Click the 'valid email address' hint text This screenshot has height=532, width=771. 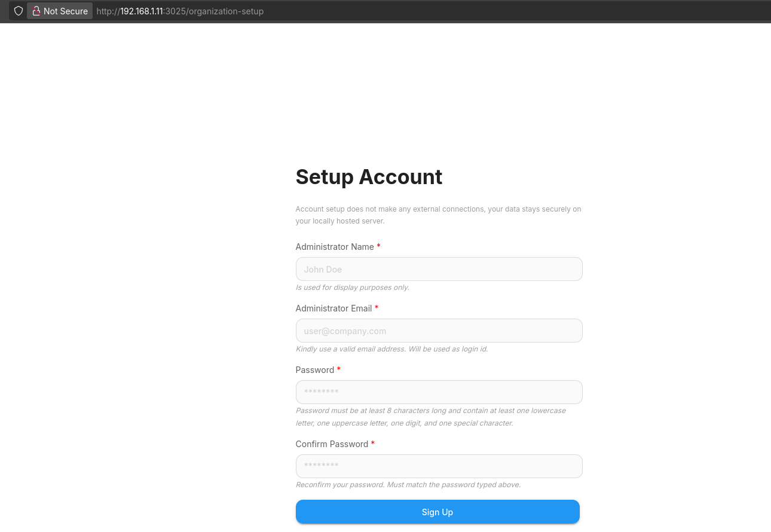coord(391,349)
